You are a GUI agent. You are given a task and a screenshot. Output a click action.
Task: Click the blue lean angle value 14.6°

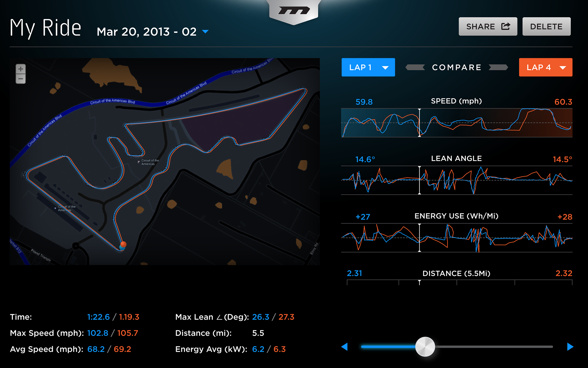tap(365, 159)
